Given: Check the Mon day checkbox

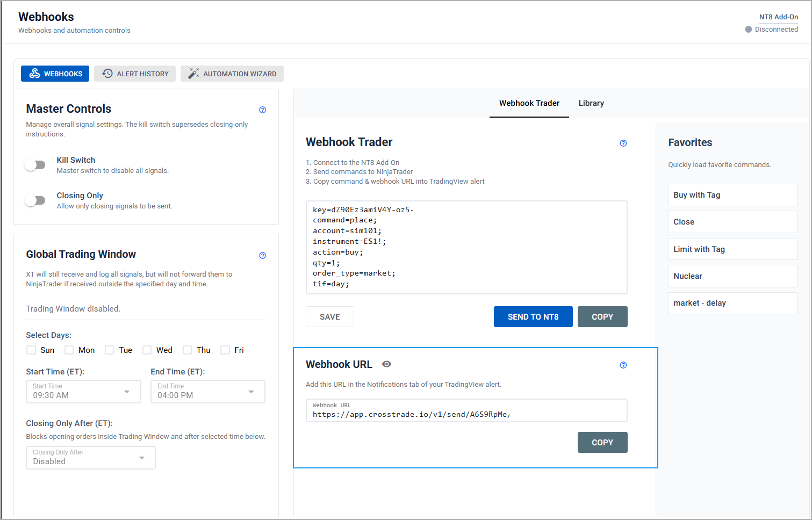Looking at the screenshot, I should [69, 350].
